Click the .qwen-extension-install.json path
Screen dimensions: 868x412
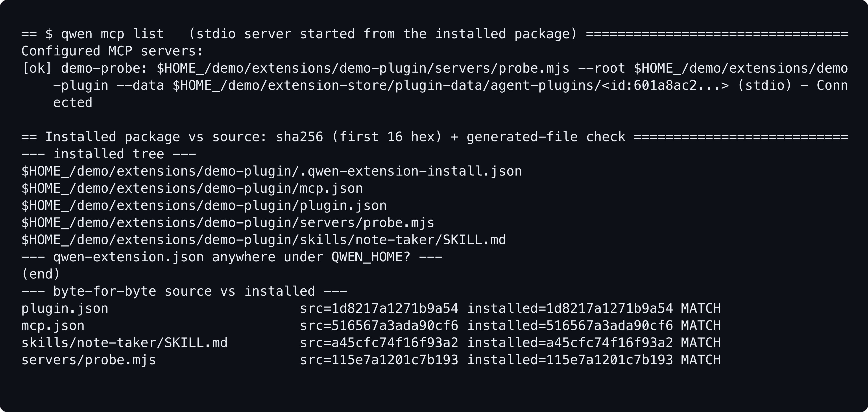(x=271, y=171)
